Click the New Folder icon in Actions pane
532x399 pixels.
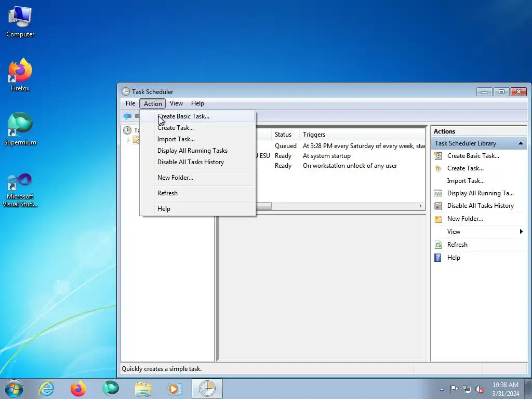pyautogui.click(x=438, y=219)
